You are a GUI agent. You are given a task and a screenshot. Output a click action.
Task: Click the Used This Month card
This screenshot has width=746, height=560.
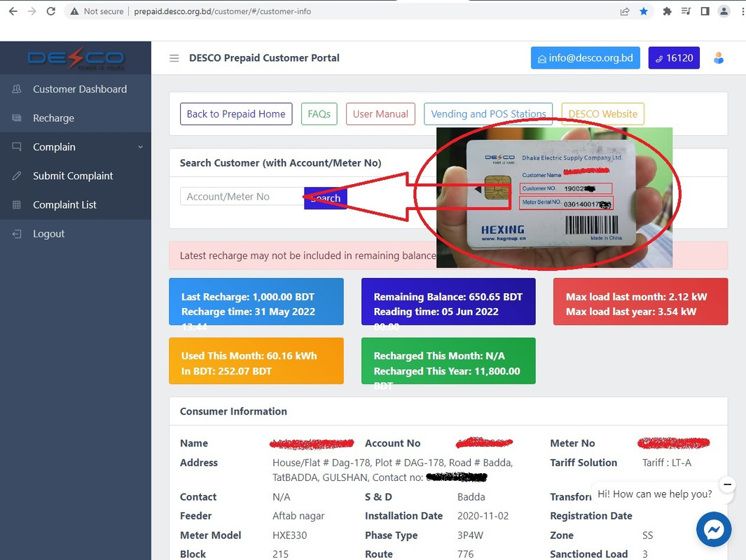(x=256, y=360)
